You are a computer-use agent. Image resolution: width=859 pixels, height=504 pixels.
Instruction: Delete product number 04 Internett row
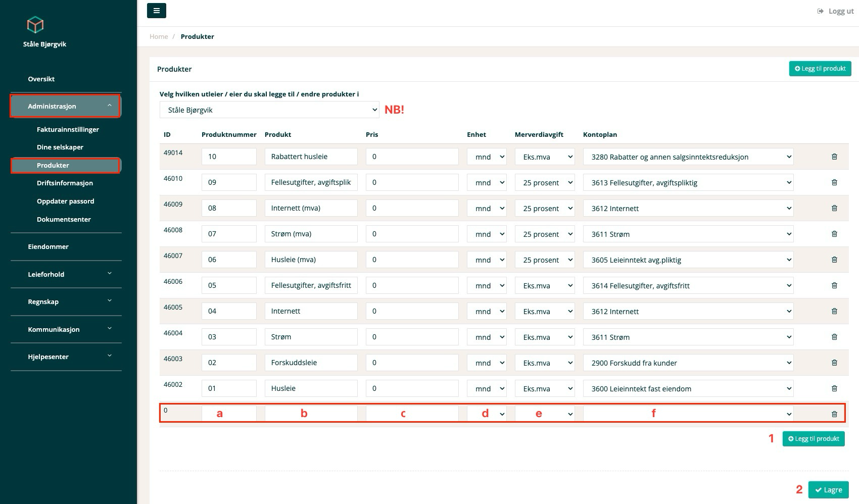click(834, 311)
